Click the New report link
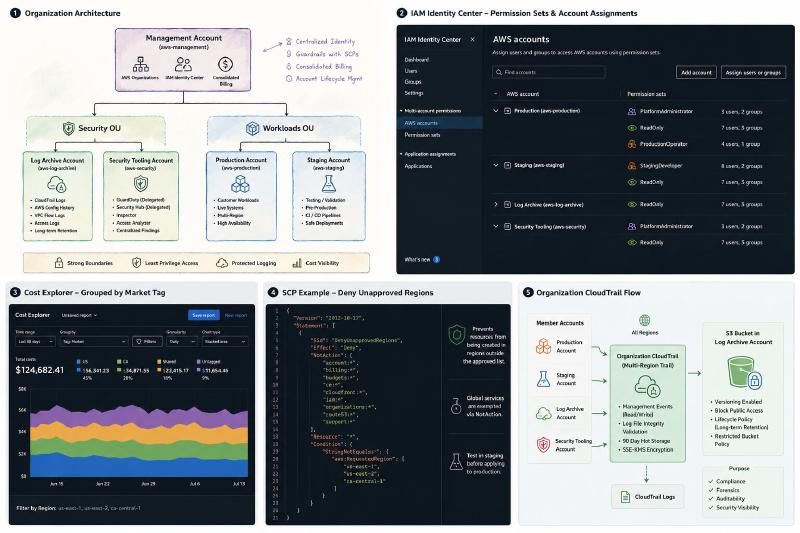 point(236,315)
